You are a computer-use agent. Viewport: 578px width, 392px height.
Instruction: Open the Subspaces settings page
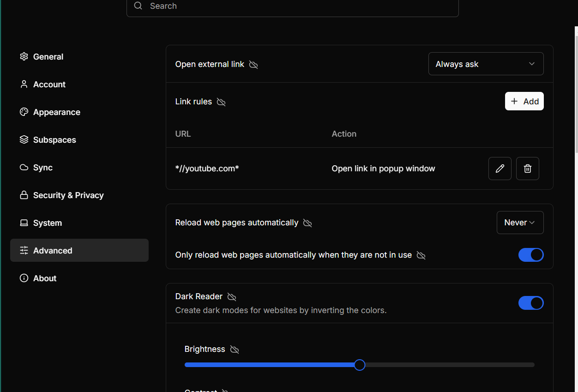(x=54, y=140)
